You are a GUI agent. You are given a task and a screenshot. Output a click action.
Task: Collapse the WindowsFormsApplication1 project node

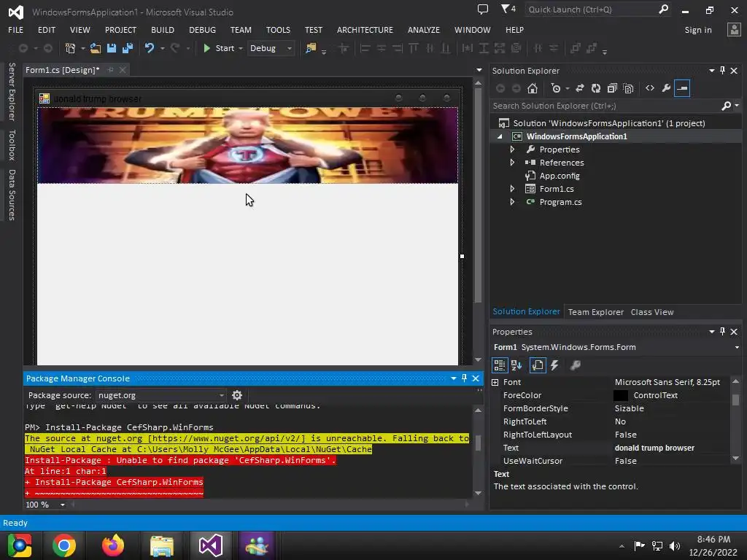point(500,136)
